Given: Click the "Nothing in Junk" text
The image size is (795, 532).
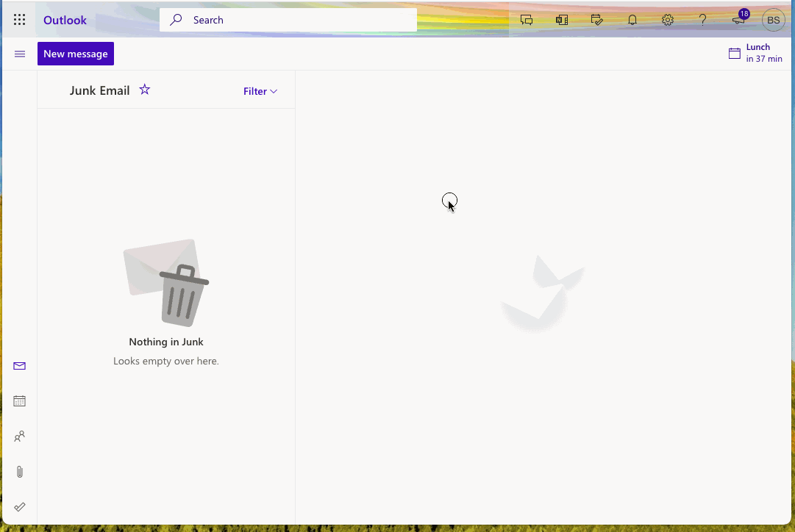Looking at the screenshot, I should (166, 342).
